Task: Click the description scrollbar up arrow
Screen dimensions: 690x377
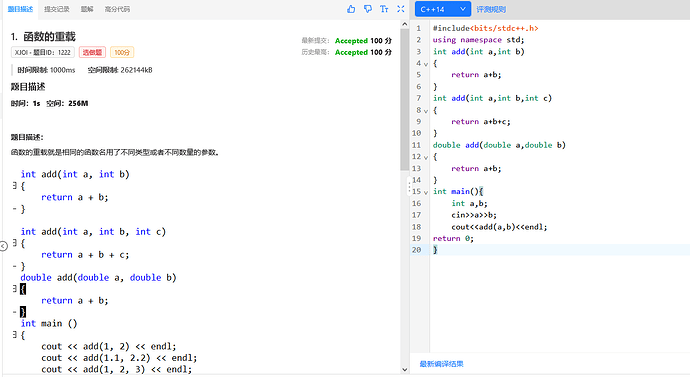Action: pos(404,25)
